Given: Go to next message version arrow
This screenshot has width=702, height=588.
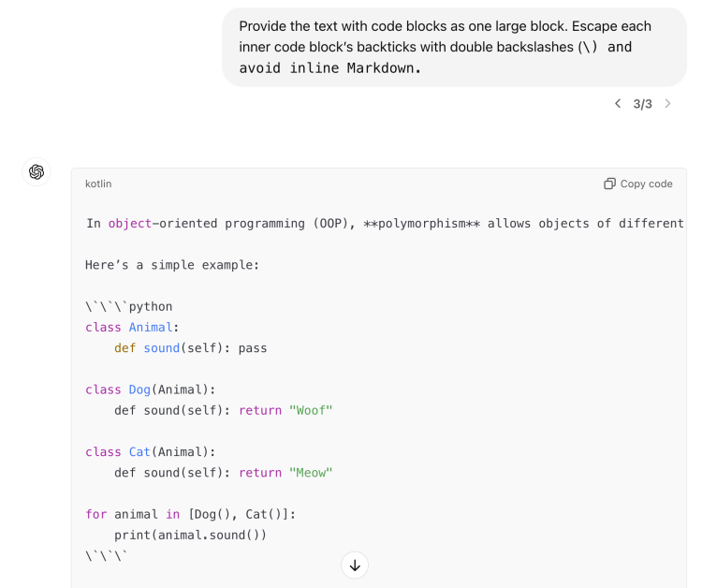Looking at the screenshot, I should coord(667,104).
